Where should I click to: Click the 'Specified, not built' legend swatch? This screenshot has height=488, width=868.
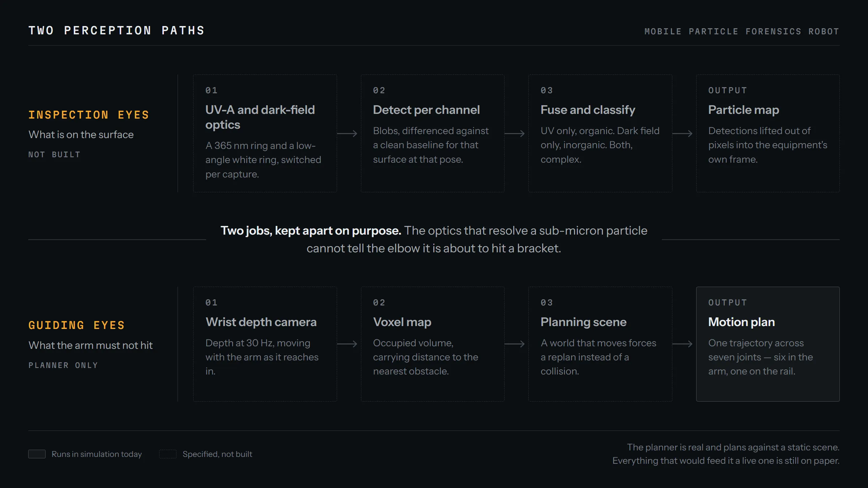pos(168,454)
